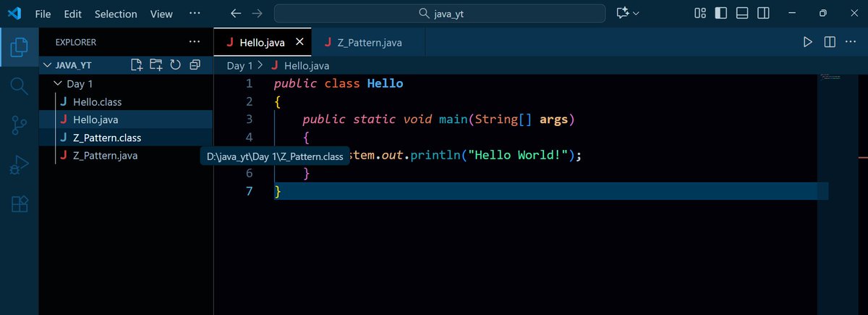
Task: Create a new file in JAVA_YT
Action: tap(137, 64)
